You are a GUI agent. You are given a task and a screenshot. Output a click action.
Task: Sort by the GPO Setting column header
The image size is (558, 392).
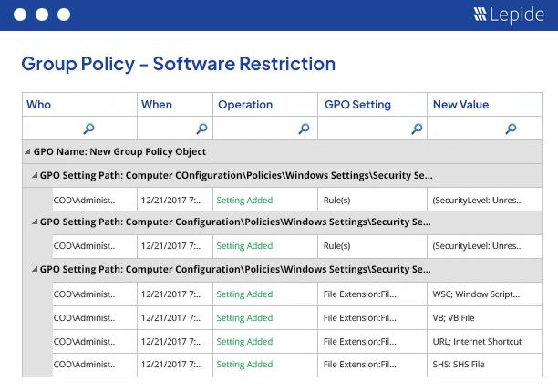(372, 105)
